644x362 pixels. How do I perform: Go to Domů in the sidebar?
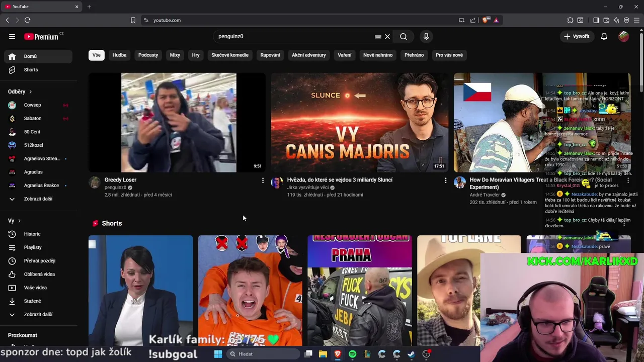38,56
